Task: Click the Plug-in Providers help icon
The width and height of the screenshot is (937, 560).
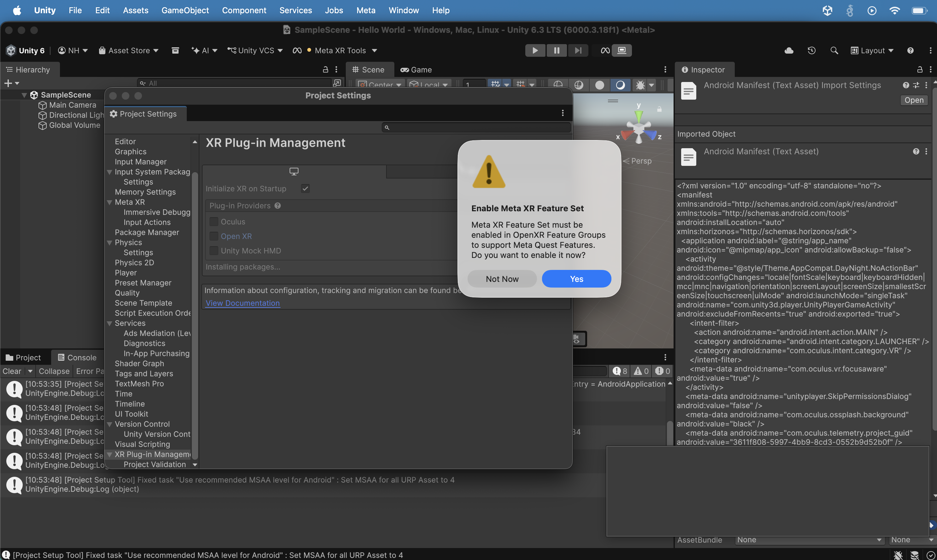Action: pyautogui.click(x=278, y=206)
